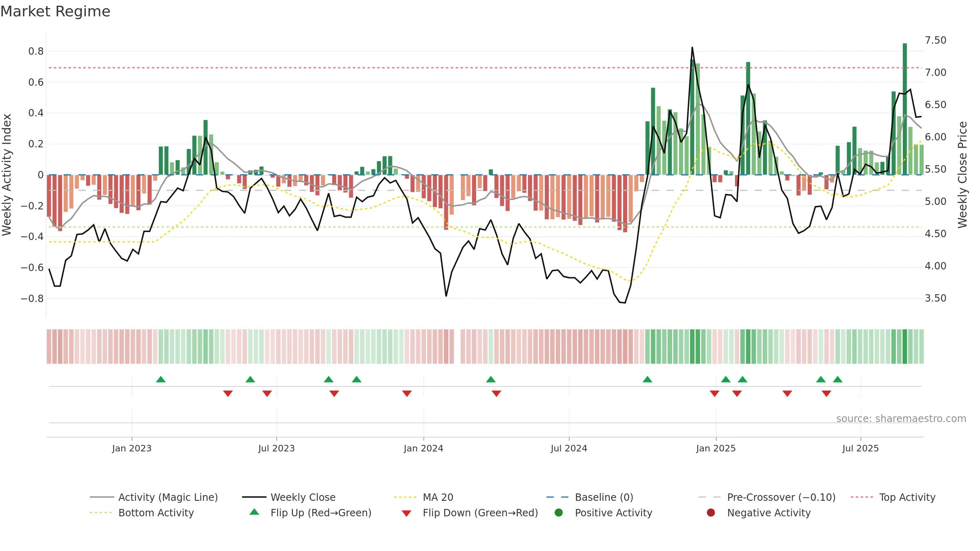Toggle the Activity (Magic Line) legend entry
This screenshot has width=980, height=551.
click(x=154, y=497)
